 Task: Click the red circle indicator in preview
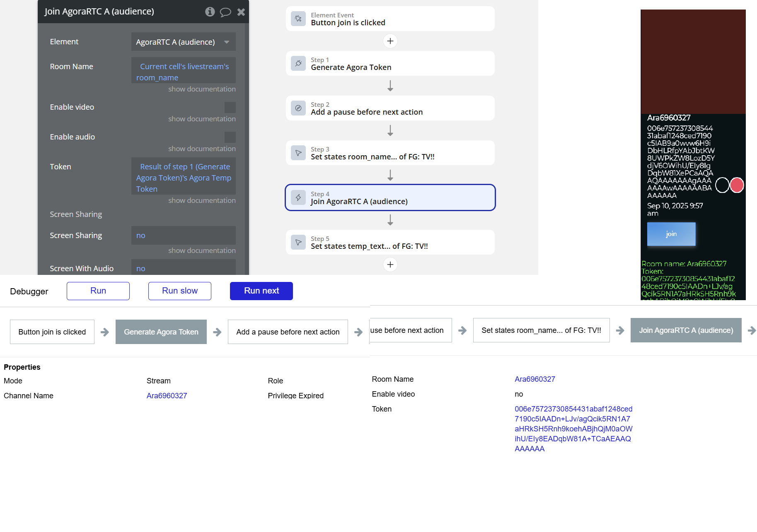pyautogui.click(x=737, y=185)
